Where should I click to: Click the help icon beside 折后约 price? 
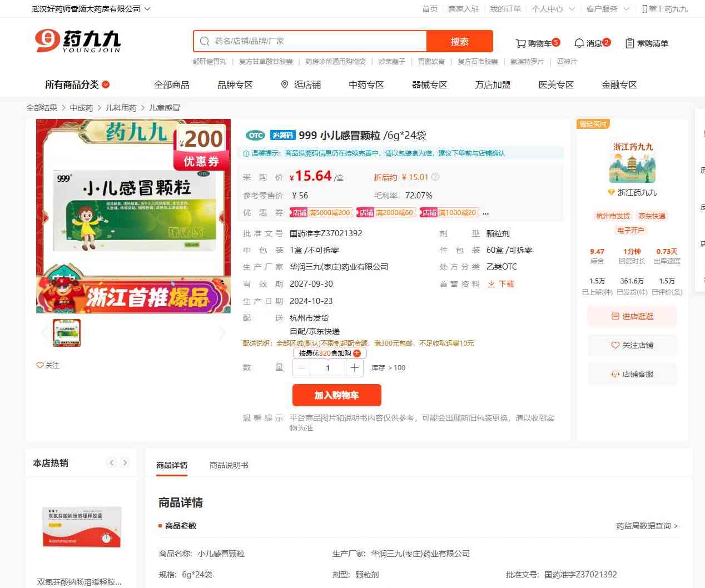coord(435,177)
